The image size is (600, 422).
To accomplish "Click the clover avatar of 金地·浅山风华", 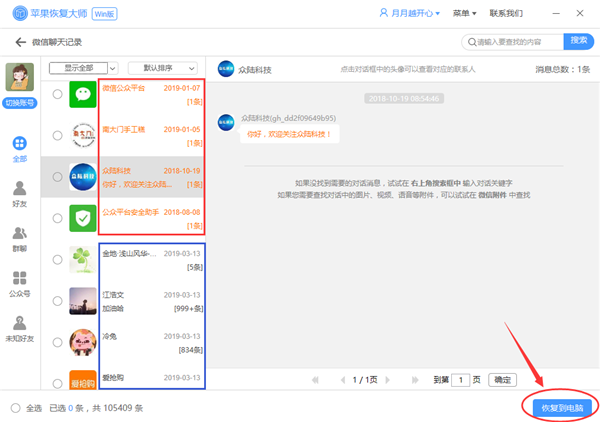I will [83, 259].
